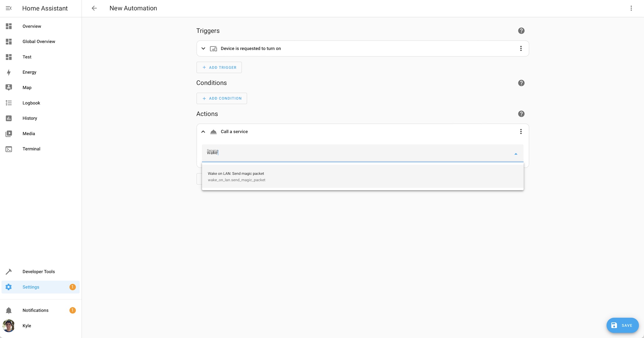Click the Add Condition button
The height and width of the screenshot is (338, 644).
pyautogui.click(x=222, y=98)
